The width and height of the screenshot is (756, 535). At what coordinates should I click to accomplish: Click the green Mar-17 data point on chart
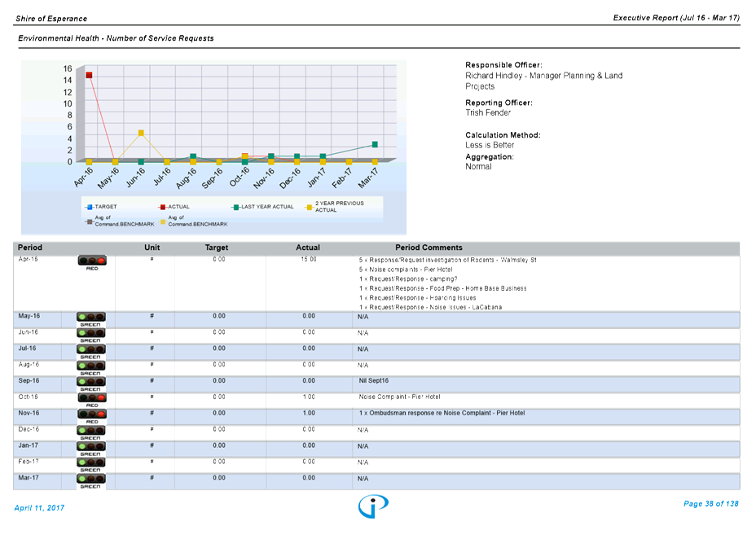375,144
